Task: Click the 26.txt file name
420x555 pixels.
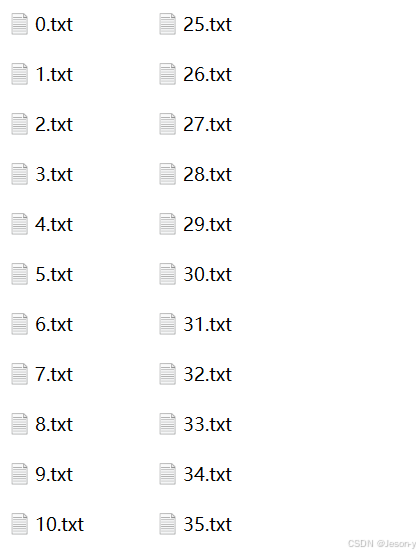Action: point(207,74)
